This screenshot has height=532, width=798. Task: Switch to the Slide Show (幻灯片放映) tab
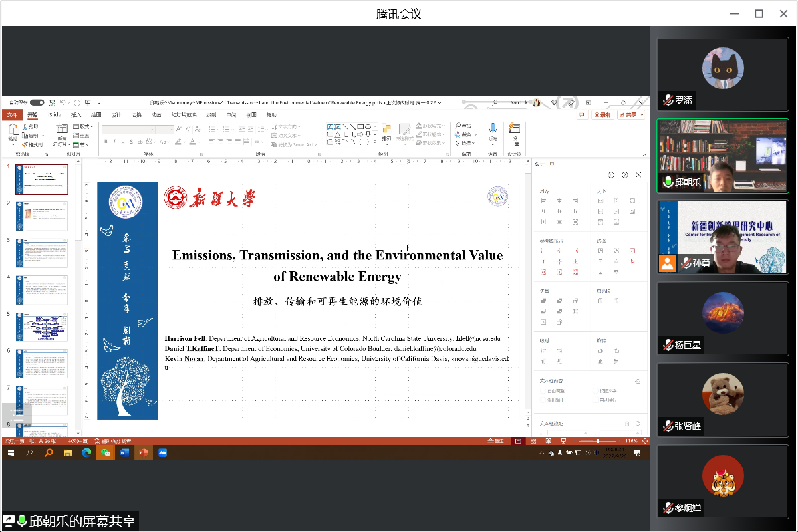[x=184, y=115]
